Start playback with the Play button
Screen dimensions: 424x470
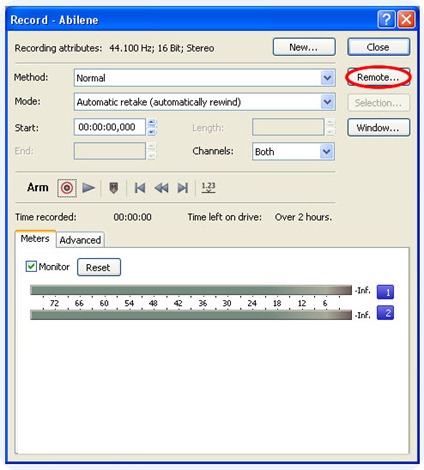click(x=89, y=188)
